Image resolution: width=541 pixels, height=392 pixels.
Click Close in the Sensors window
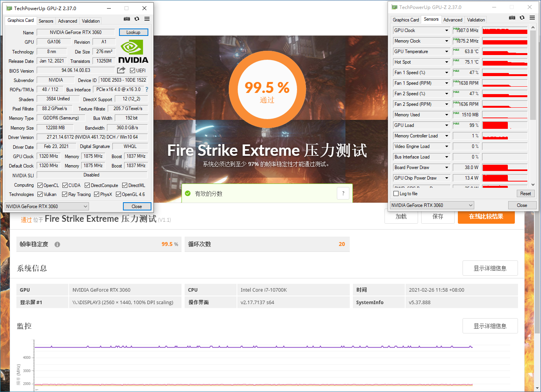click(522, 205)
